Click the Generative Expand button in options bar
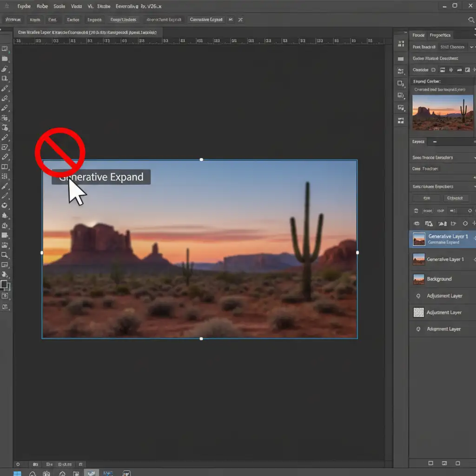This screenshot has width=476, height=476. click(x=206, y=20)
